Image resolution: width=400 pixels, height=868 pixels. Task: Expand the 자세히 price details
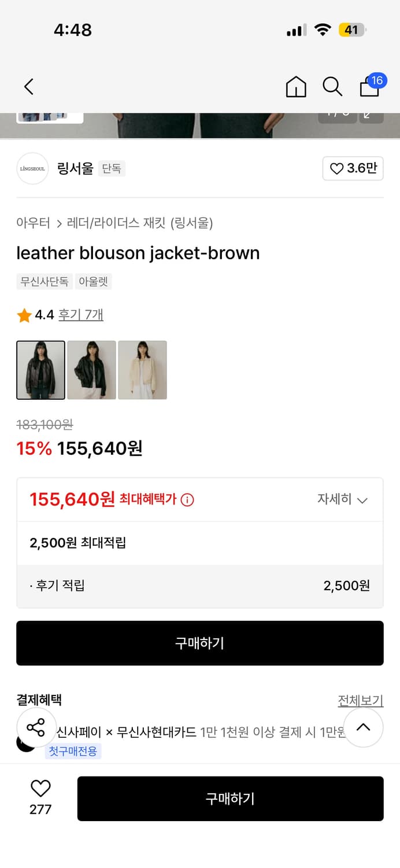(342, 499)
